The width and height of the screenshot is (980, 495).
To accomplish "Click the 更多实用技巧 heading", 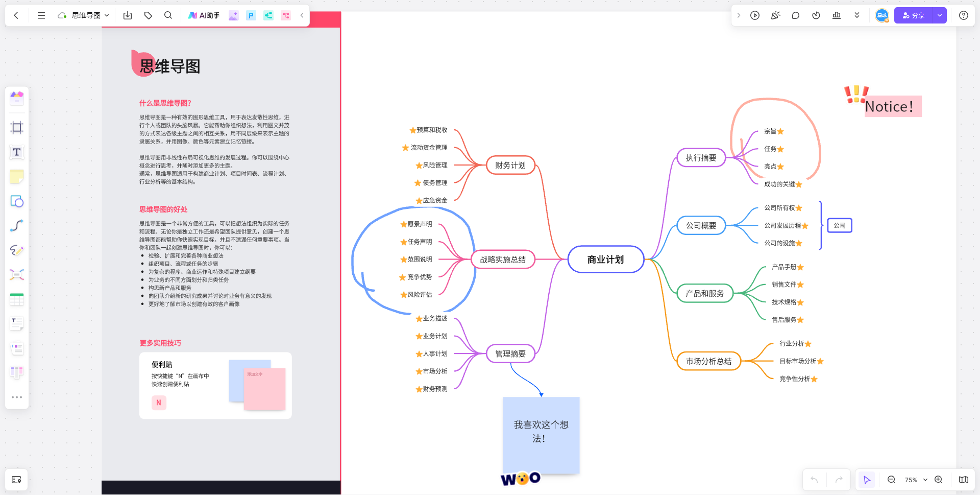I will click(x=160, y=343).
